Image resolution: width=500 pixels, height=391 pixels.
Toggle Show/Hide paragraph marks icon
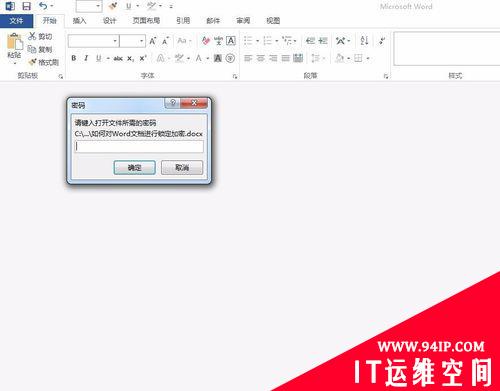(382, 41)
